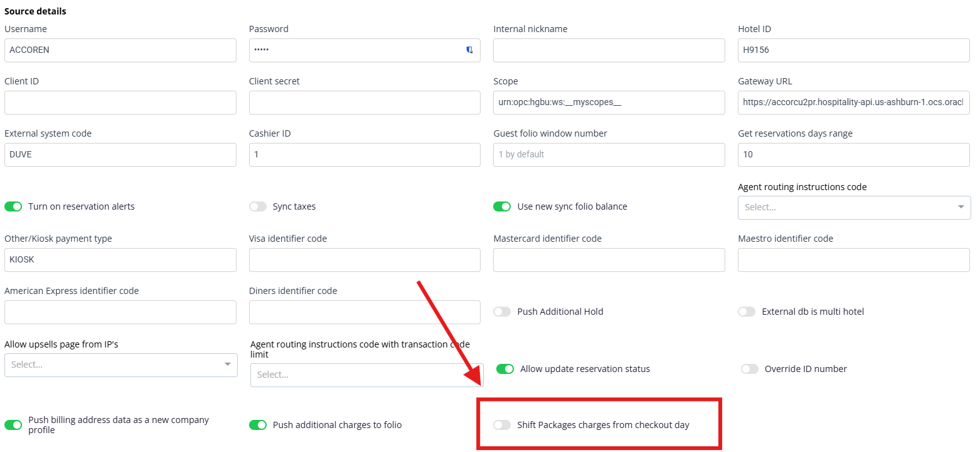Click the Username input field

(120, 50)
